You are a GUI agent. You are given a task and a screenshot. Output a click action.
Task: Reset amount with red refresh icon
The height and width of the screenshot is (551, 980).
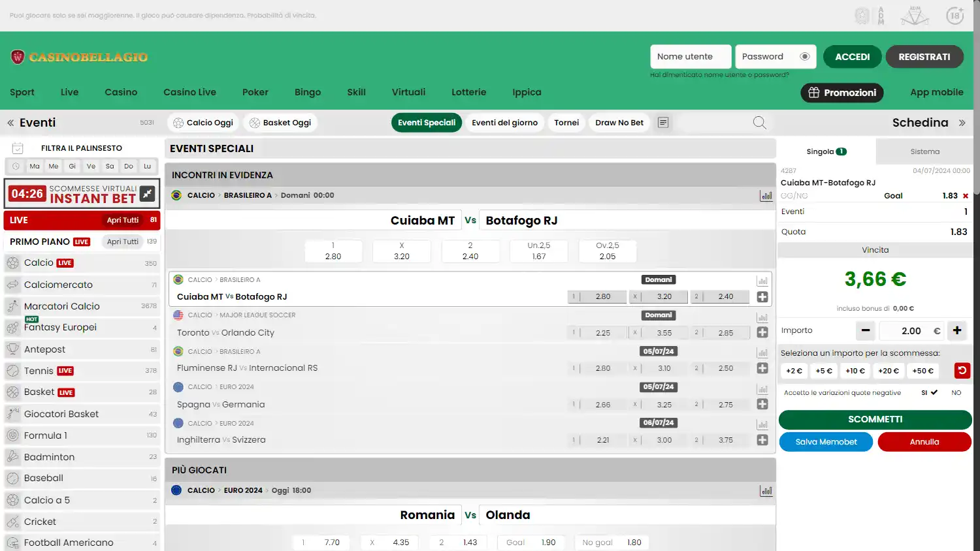[962, 371]
